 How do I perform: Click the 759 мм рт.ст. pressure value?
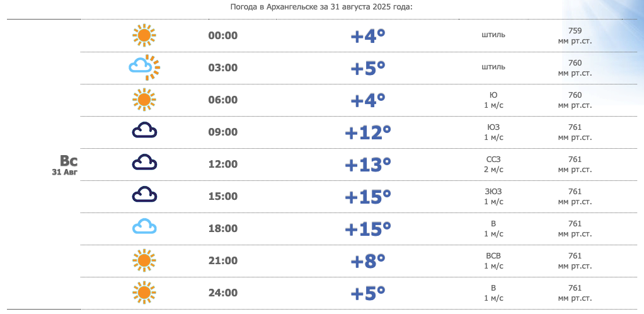tap(575, 35)
